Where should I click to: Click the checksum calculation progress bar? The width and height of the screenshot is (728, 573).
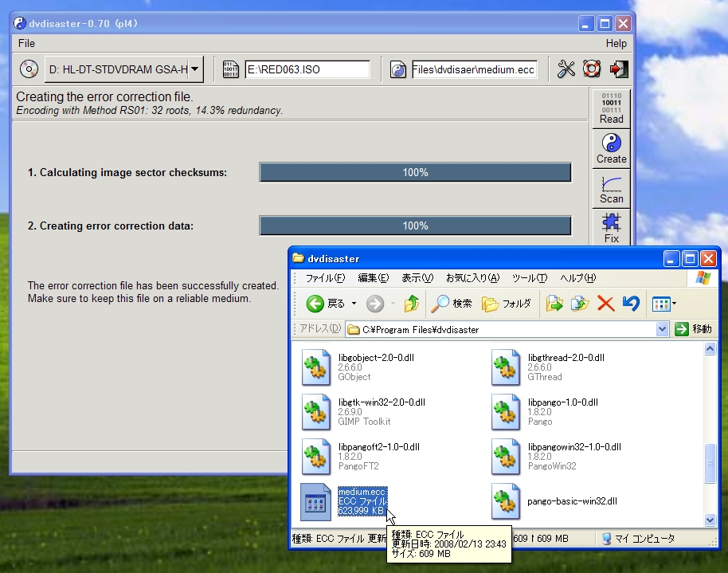[x=416, y=172]
